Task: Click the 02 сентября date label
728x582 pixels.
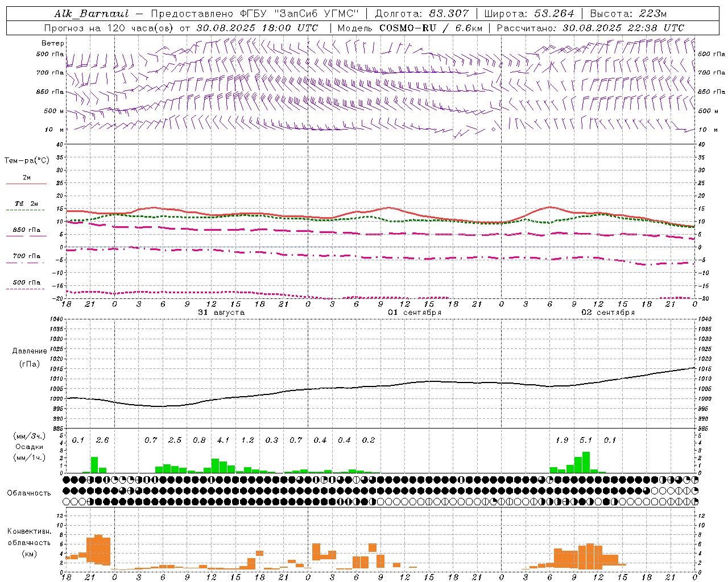Action: point(608,313)
